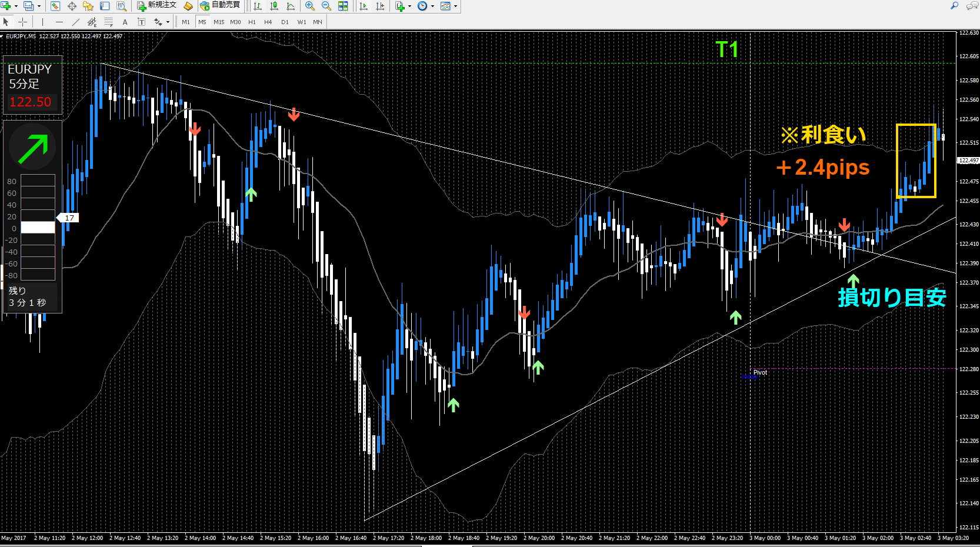Select the M5 timeframe

(x=202, y=22)
